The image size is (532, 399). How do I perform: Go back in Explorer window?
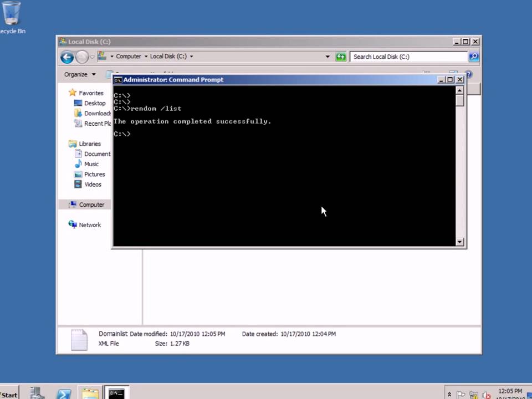pyautogui.click(x=67, y=57)
